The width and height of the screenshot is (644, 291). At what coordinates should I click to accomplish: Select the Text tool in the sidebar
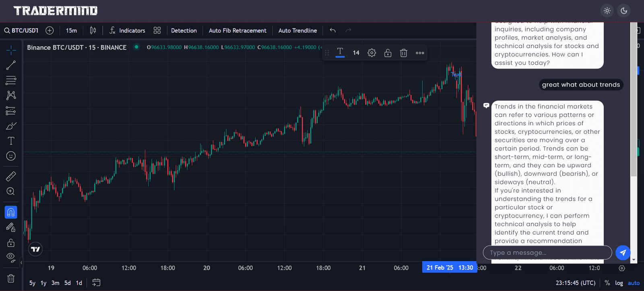point(11,141)
